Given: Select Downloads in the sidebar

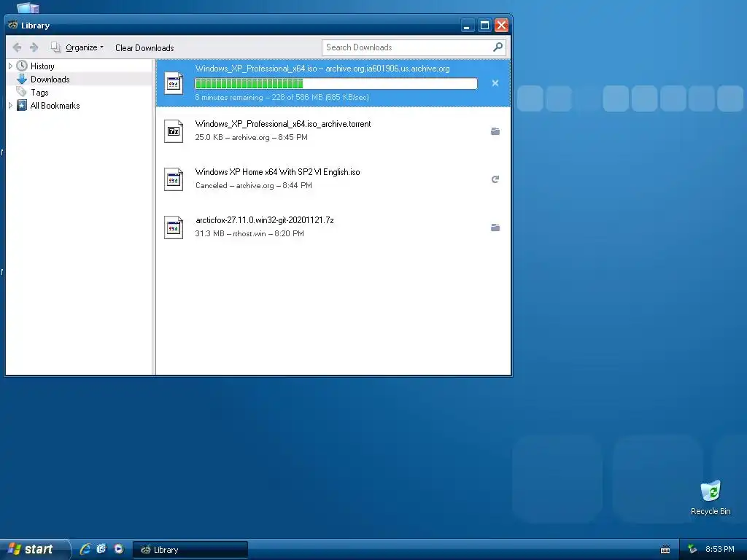Looking at the screenshot, I should (x=50, y=79).
